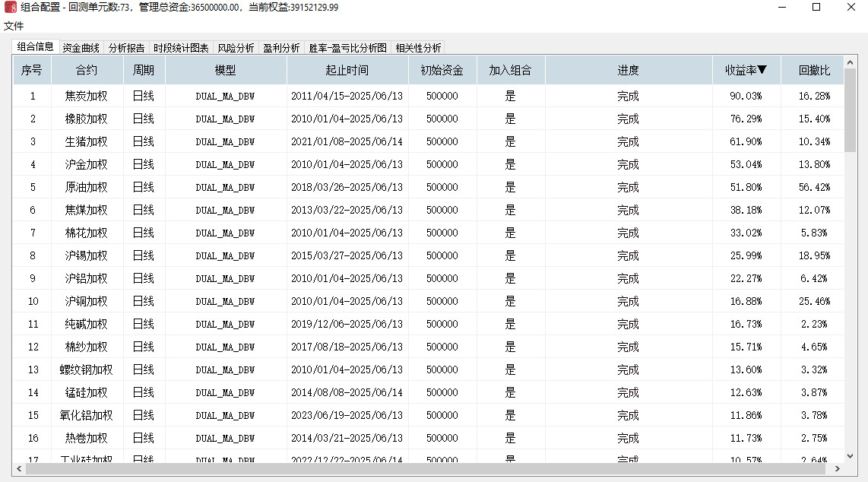The width and height of the screenshot is (868, 482).
Task: Click the scroll down arrow of vertical scrollbar
Action: click(850, 456)
